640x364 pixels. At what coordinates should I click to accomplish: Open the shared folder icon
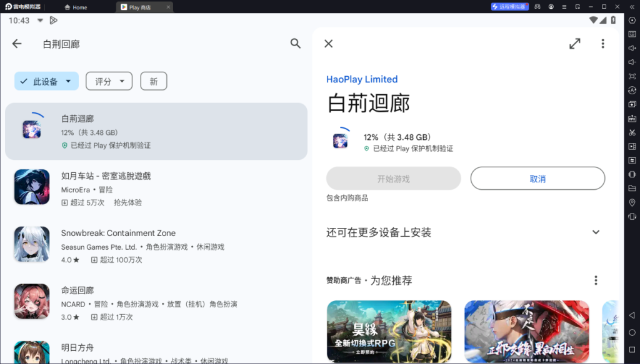(x=632, y=189)
